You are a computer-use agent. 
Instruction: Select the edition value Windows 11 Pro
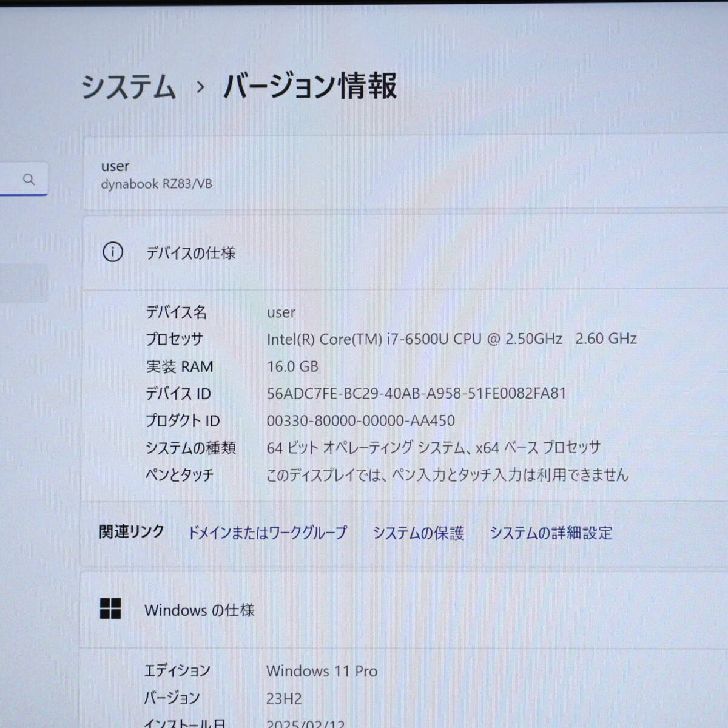[322, 671]
